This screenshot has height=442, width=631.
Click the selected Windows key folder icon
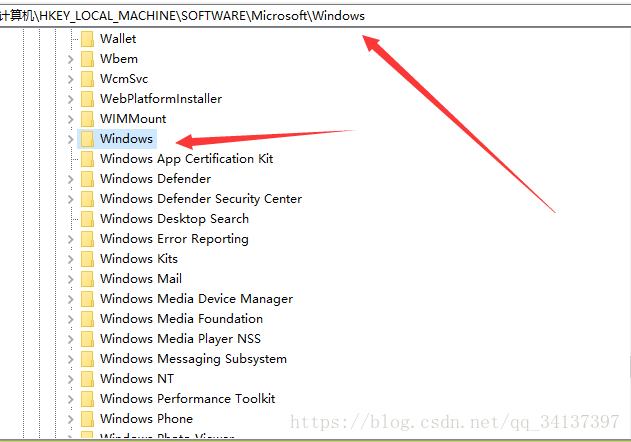[87, 139]
